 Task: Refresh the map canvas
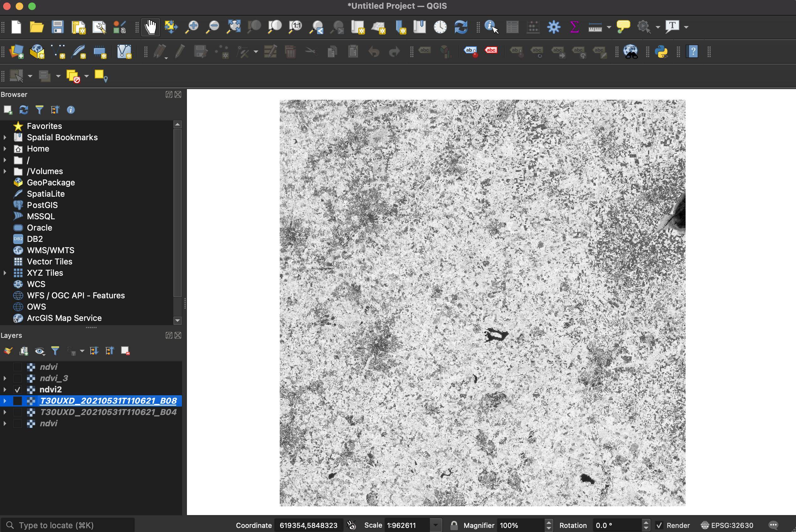(x=461, y=27)
